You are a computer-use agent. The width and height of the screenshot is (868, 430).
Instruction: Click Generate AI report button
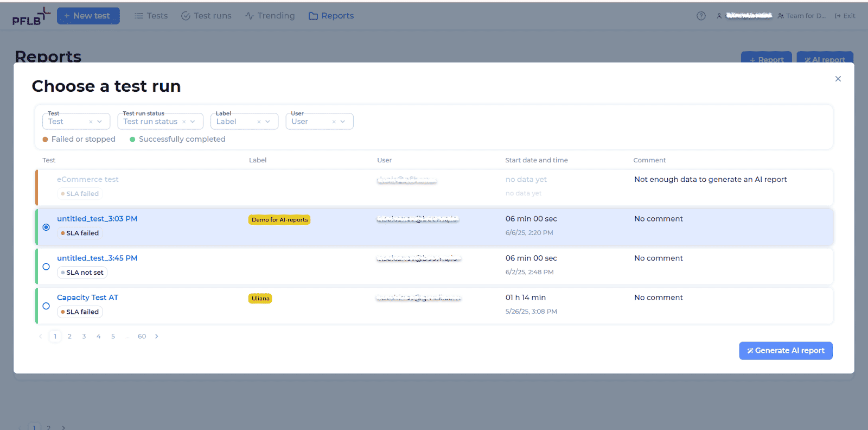[786, 351]
